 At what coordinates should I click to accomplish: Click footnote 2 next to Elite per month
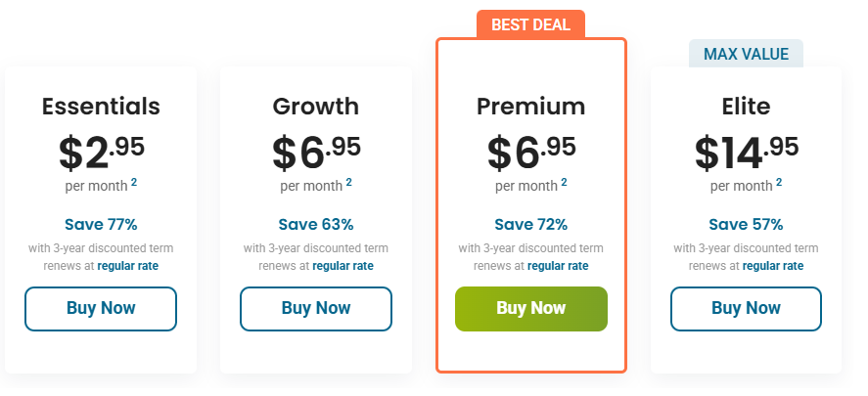pos(779,183)
